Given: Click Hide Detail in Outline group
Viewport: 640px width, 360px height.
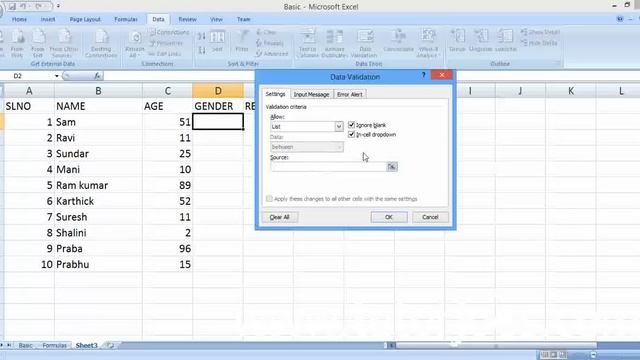Looking at the screenshot, I should coord(540,43).
